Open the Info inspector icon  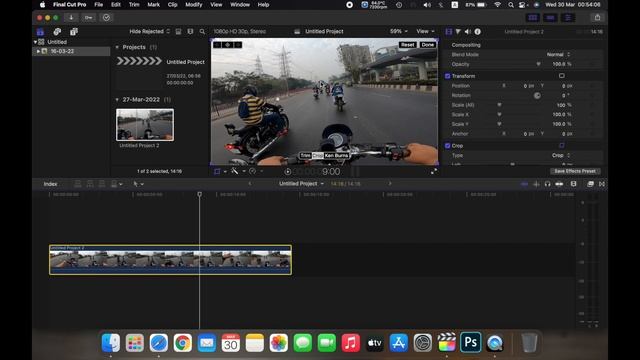pyautogui.click(x=478, y=31)
